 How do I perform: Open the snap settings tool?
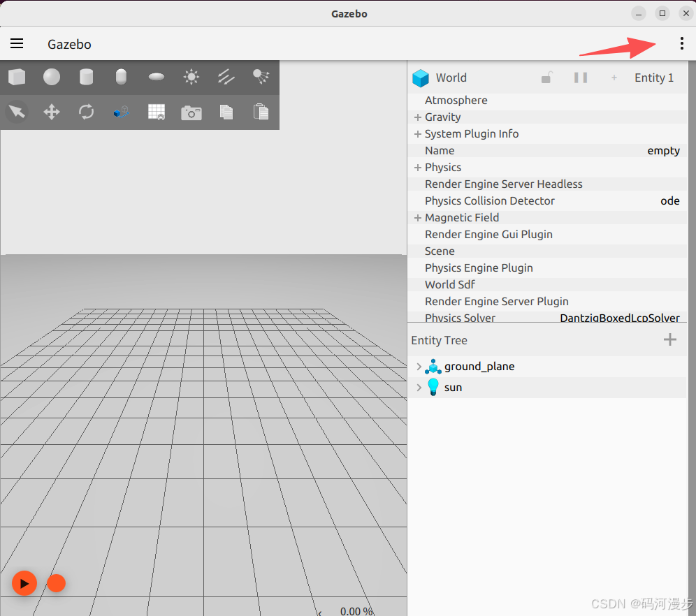[x=121, y=112]
